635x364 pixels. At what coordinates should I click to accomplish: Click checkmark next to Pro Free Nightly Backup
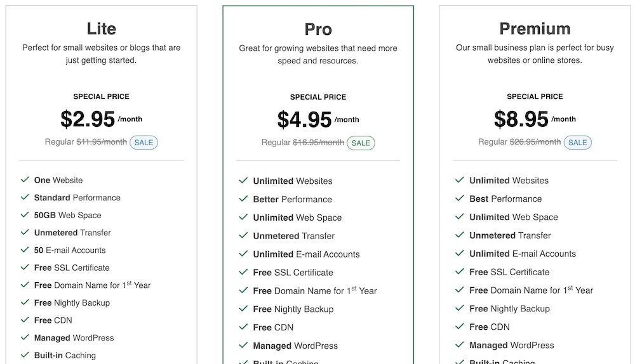coord(243,309)
